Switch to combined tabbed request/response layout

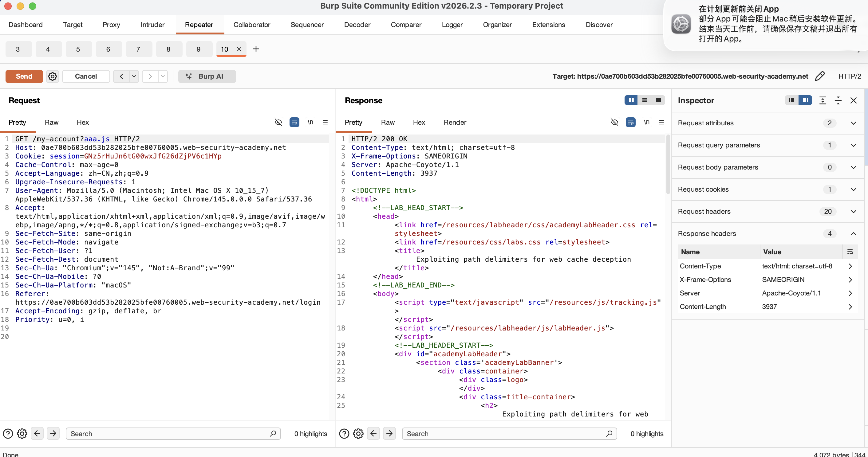(x=658, y=100)
